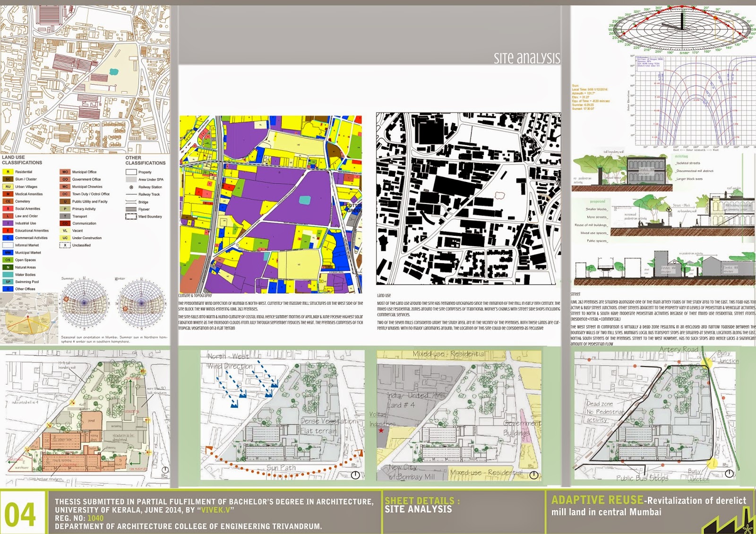Expand the Land Use Classifications legend
Viewport: 756px width, 534px height.
[x=21, y=160]
